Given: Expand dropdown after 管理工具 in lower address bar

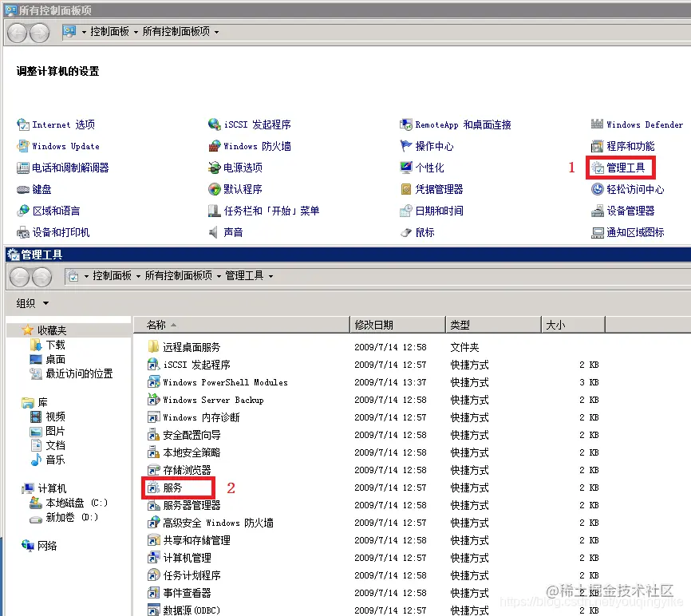Looking at the screenshot, I should [270, 276].
